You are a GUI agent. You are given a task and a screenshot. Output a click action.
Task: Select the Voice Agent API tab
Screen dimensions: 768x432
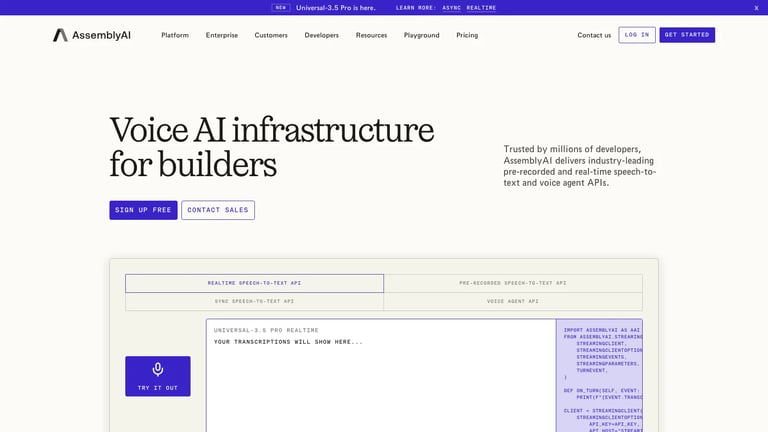coord(513,301)
